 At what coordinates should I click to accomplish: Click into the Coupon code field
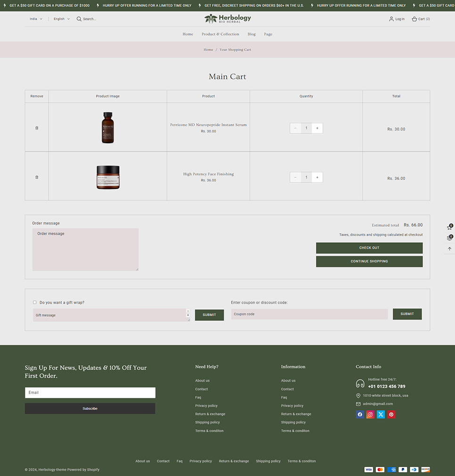coord(309,314)
